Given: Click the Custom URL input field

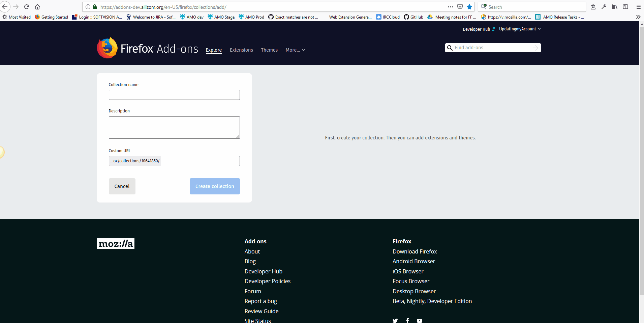Looking at the screenshot, I should (x=174, y=161).
